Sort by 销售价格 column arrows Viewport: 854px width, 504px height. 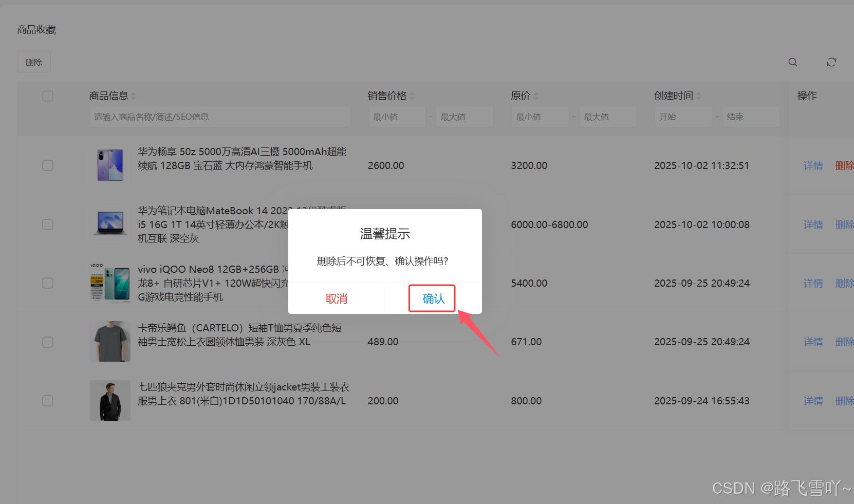(412, 96)
